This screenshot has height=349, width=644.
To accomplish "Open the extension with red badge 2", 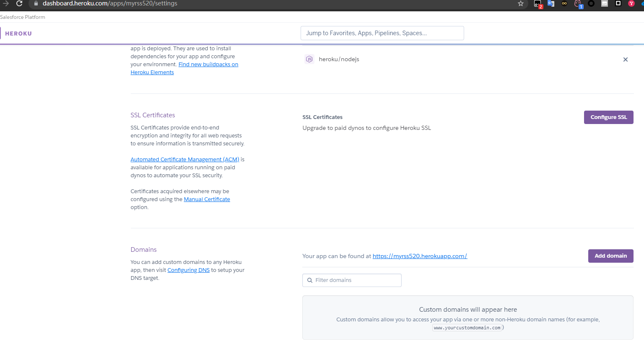I will 538,4.
